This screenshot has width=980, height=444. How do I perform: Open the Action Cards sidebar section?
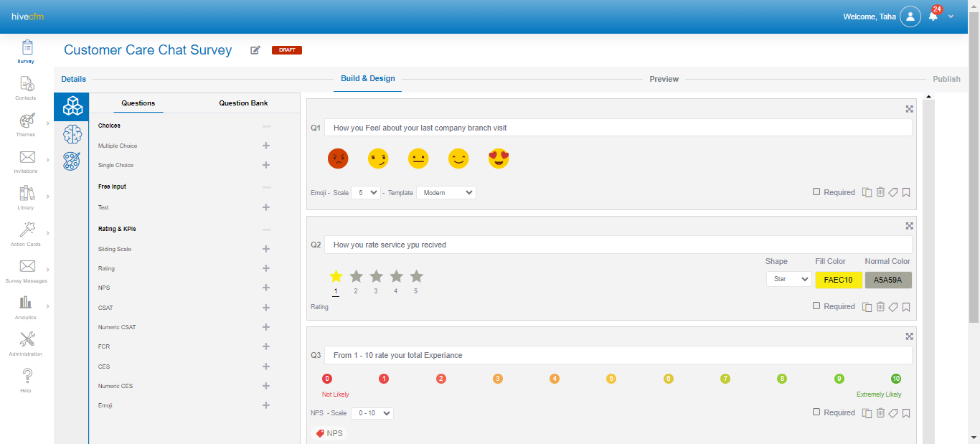[26, 235]
